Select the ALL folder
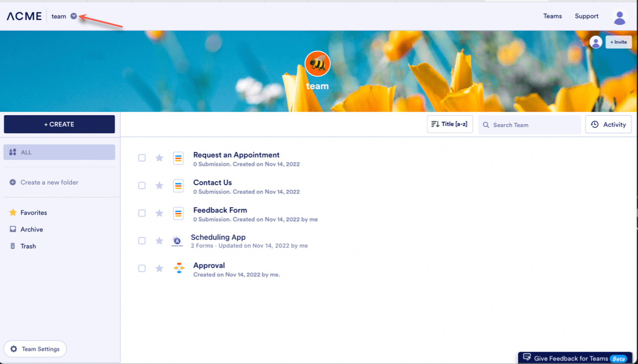 pyautogui.click(x=59, y=152)
